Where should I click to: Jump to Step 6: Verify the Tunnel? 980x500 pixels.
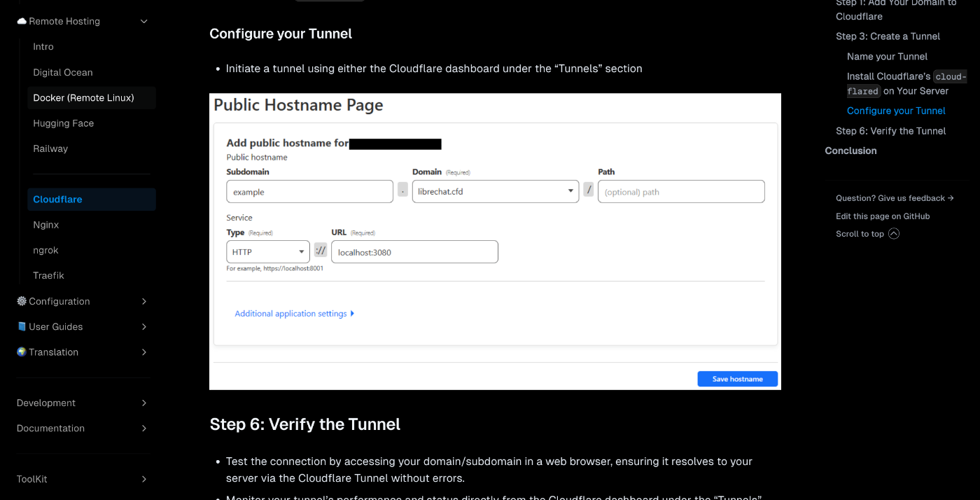890,131
